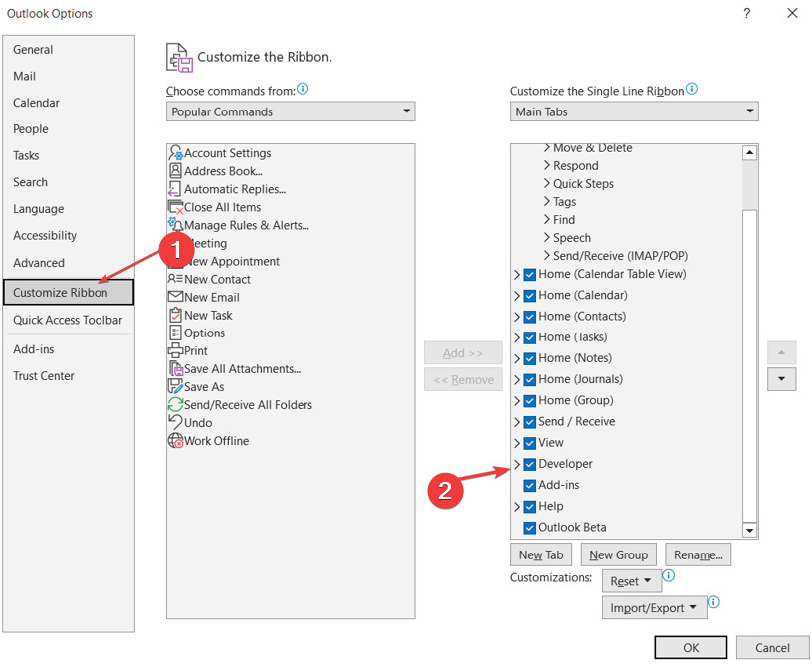Viewport: 812px width, 665px height.
Task: Click the Save All Attachments icon
Action: click(x=176, y=368)
